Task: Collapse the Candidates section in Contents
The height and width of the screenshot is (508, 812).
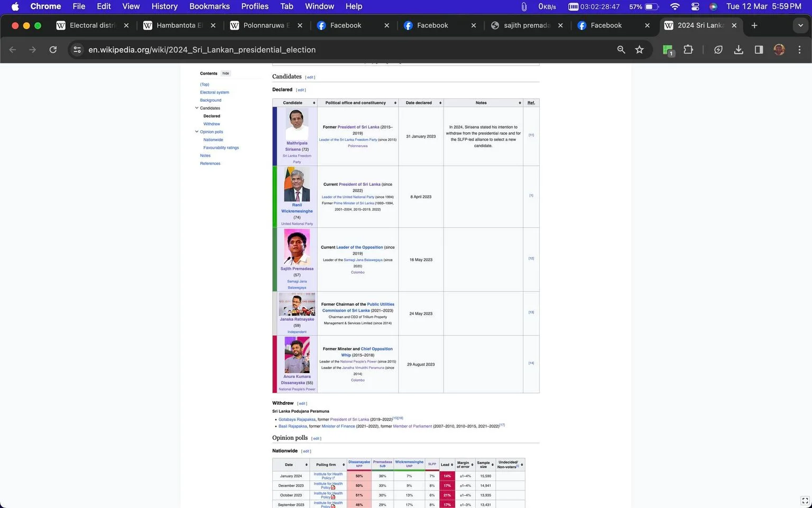Action: pyautogui.click(x=197, y=108)
